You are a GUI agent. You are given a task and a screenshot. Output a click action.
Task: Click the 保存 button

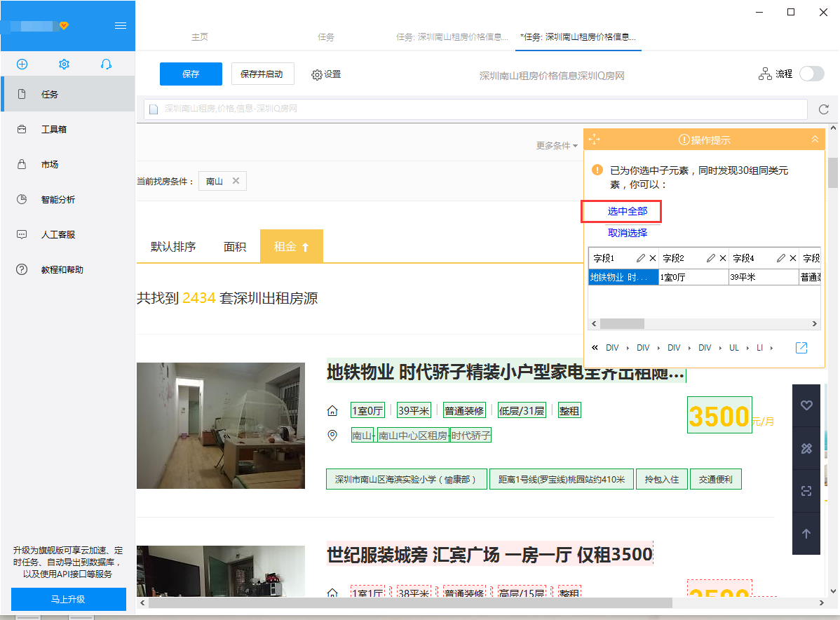tap(191, 74)
